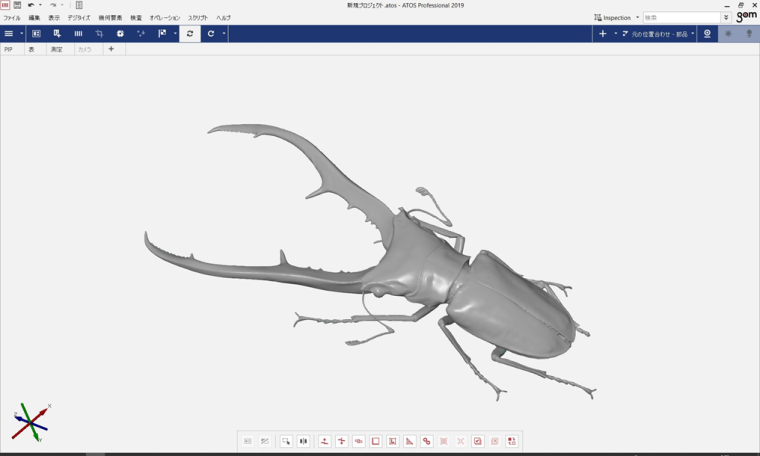Add a new view tab with plus button
This screenshot has height=456, width=760.
(x=111, y=49)
